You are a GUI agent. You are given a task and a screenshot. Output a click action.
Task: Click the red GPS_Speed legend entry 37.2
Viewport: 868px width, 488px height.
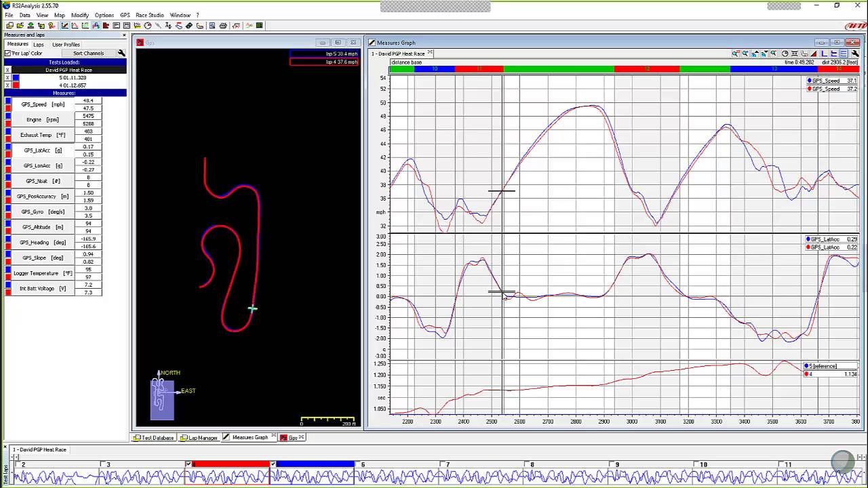[x=831, y=89]
